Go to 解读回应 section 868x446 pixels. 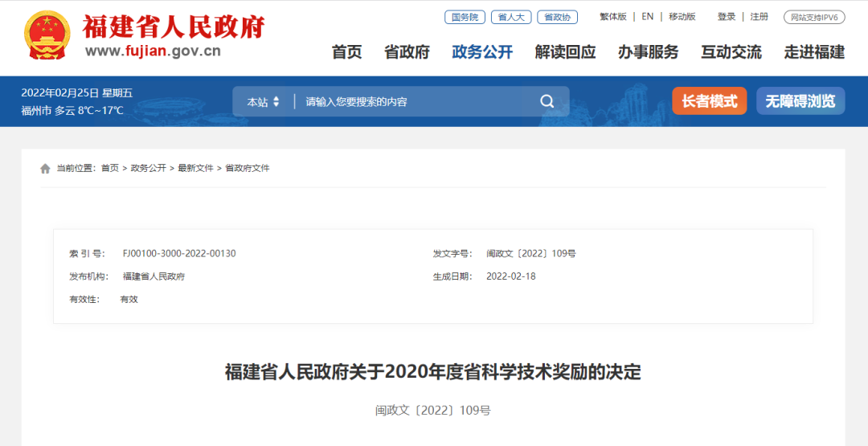point(565,52)
